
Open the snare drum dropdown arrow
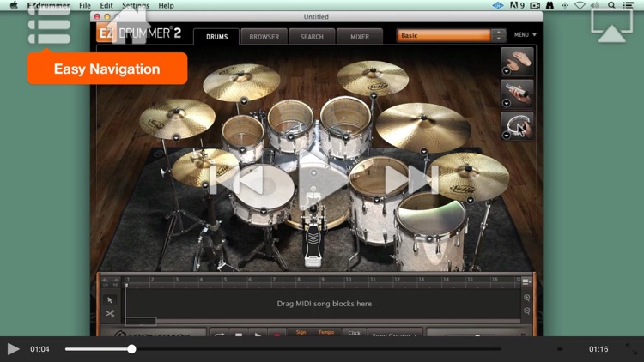tap(264, 212)
